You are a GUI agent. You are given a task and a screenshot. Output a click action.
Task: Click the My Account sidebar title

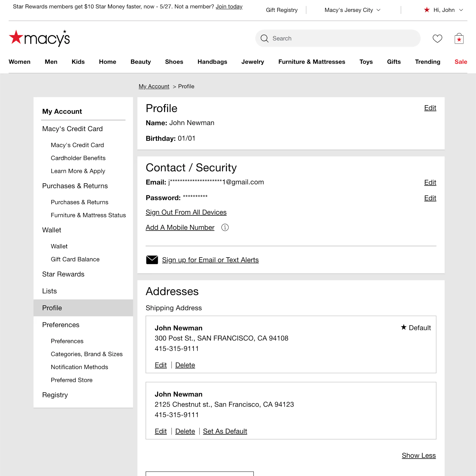(x=62, y=111)
